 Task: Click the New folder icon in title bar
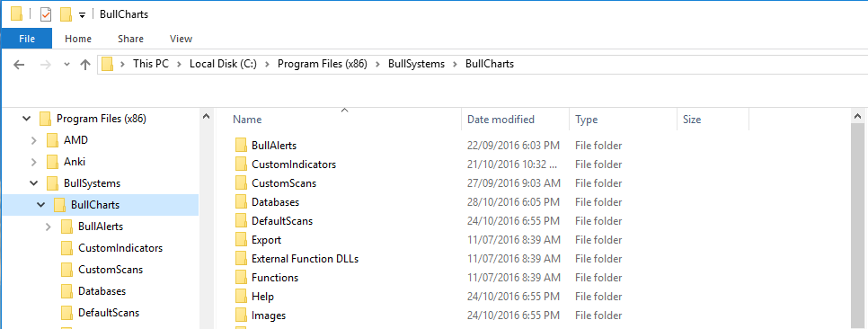click(66, 15)
